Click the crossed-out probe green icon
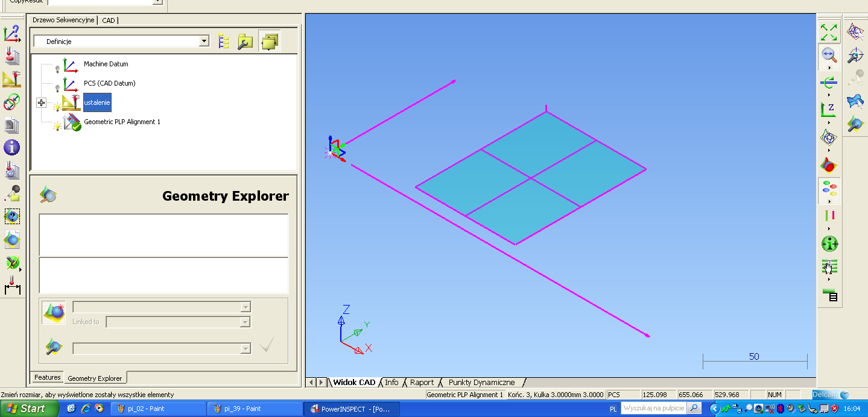Image resolution: width=868 pixels, height=417 pixels. [x=11, y=262]
